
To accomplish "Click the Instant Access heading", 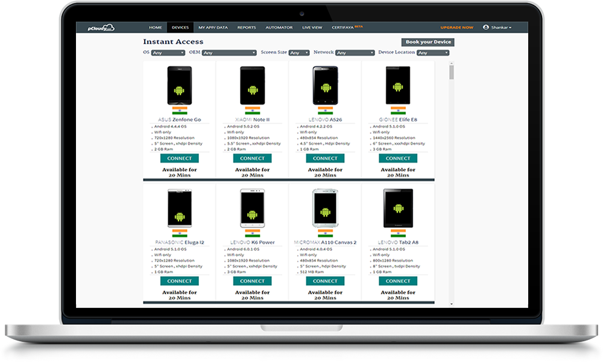I will (173, 42).
